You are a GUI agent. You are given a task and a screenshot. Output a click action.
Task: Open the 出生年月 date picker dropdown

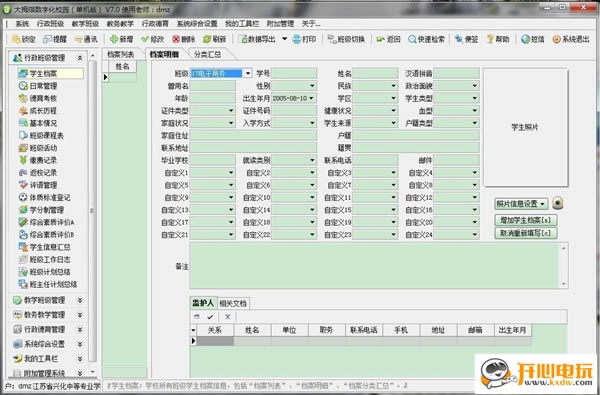tap(311, 98)
